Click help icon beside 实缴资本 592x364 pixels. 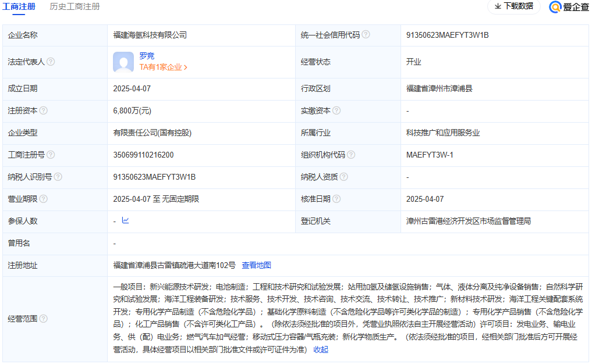pos(336,110)
